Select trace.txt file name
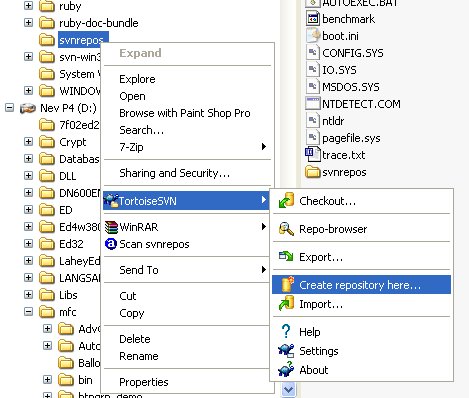 pyautogui.click(x=343, y=155)
